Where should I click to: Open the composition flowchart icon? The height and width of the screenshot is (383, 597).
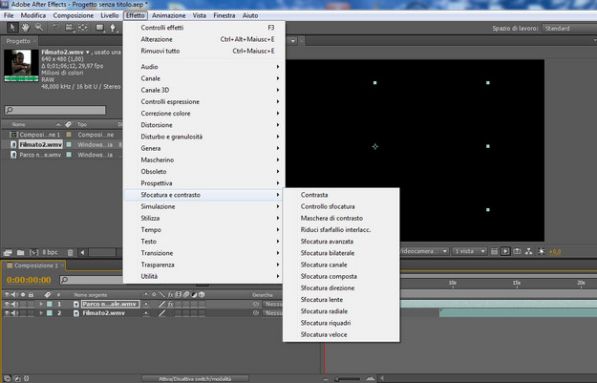coord(529,252)
